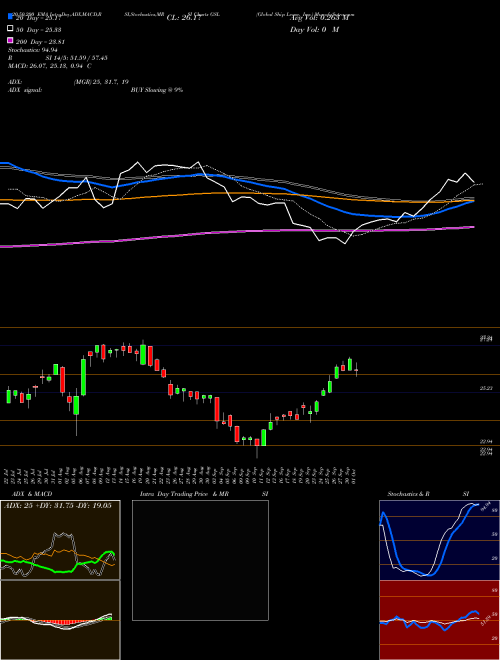Click the 'Stochastics & R' panel title
The width and height of the screenshot is (500, 660).
click(409, 494)
